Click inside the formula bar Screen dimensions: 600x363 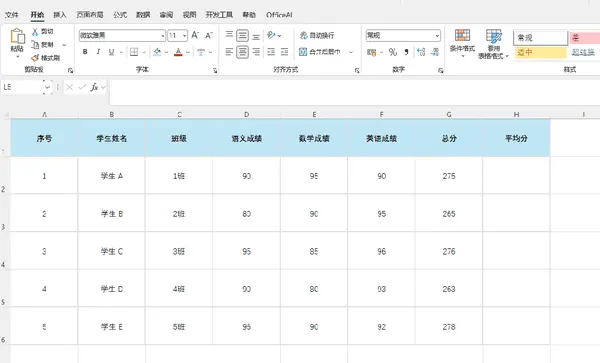354,92
